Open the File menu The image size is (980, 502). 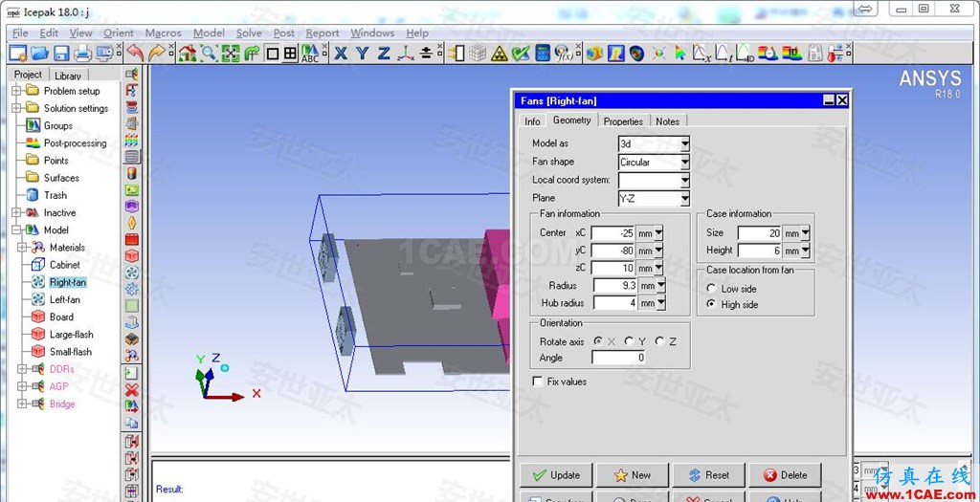tap(20, 33)
